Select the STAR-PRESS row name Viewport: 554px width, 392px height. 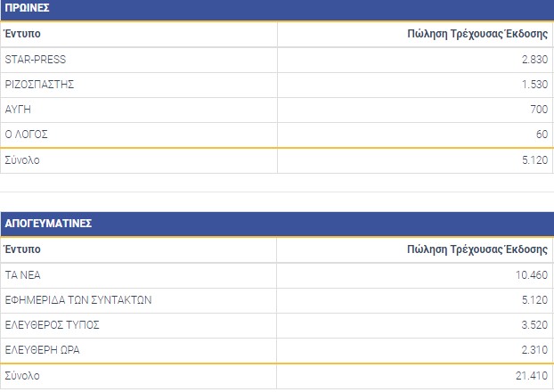(36, 60)
